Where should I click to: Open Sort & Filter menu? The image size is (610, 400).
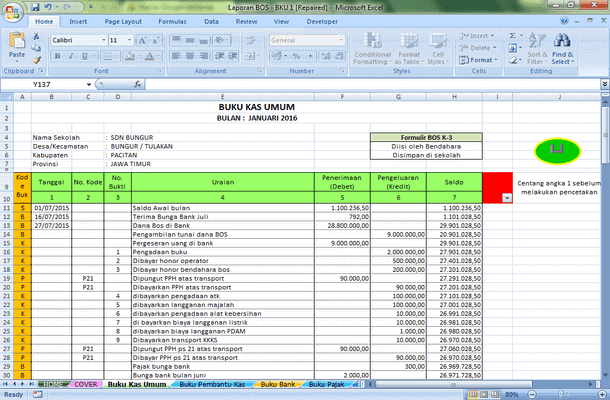537,49
